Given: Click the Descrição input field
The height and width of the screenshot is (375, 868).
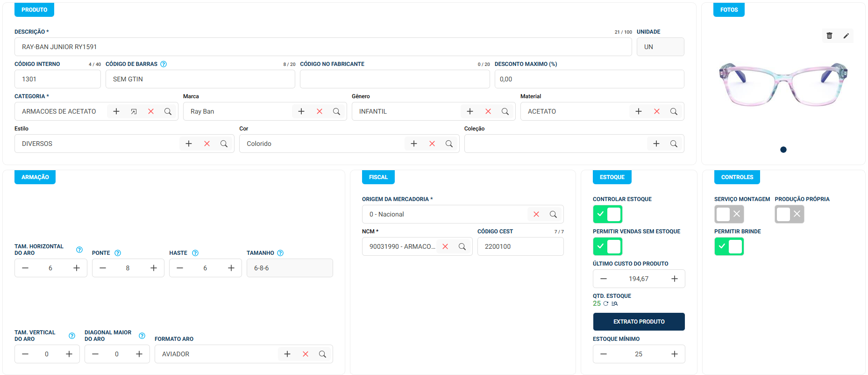Looking at the screenshot, I should (x=323, y=47).
